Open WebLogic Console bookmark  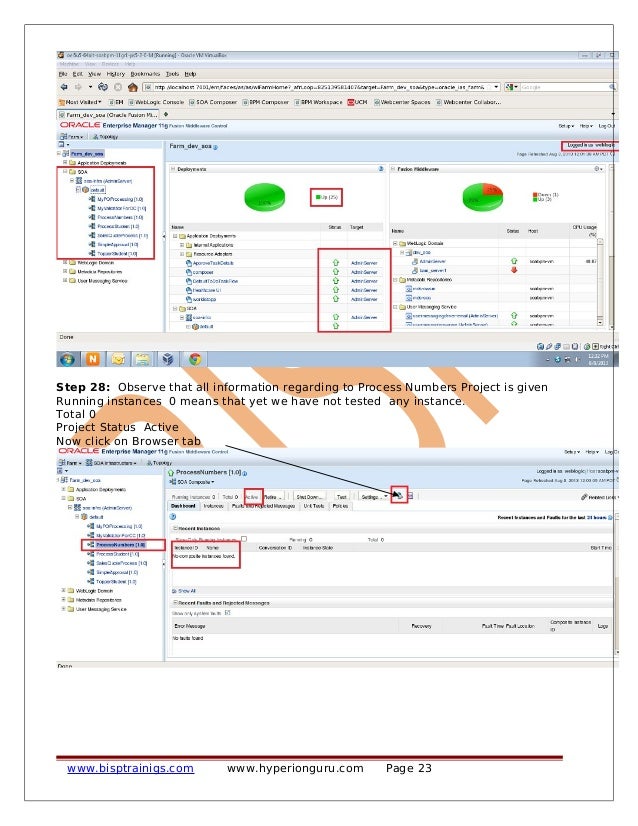(156, 102)
